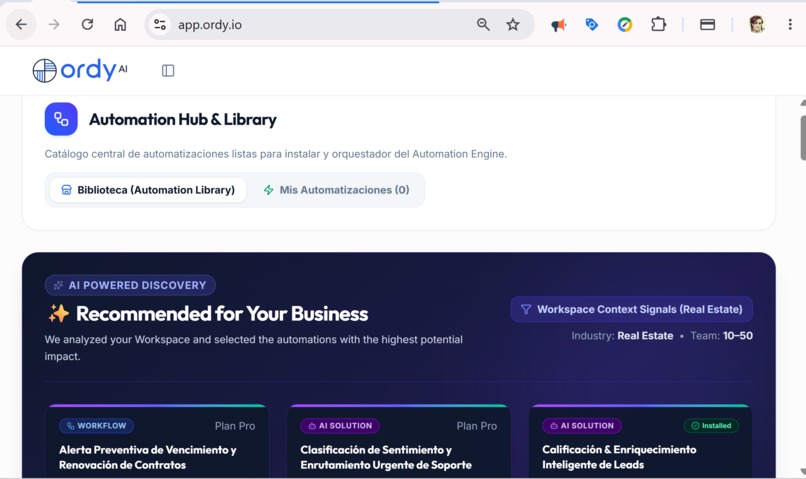
Task: Click AI SOLUTION tag on Calificación card
Action: (x=582, y=426)
